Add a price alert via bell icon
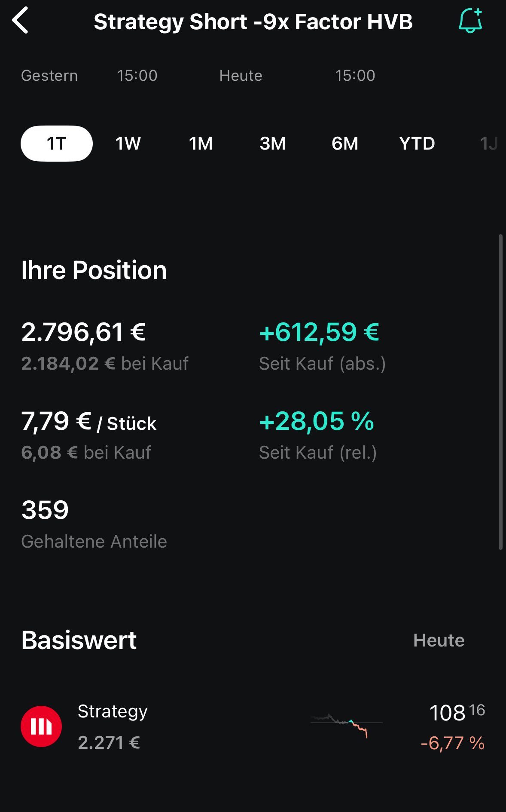 pyautogui.click(x=470, y=21)
